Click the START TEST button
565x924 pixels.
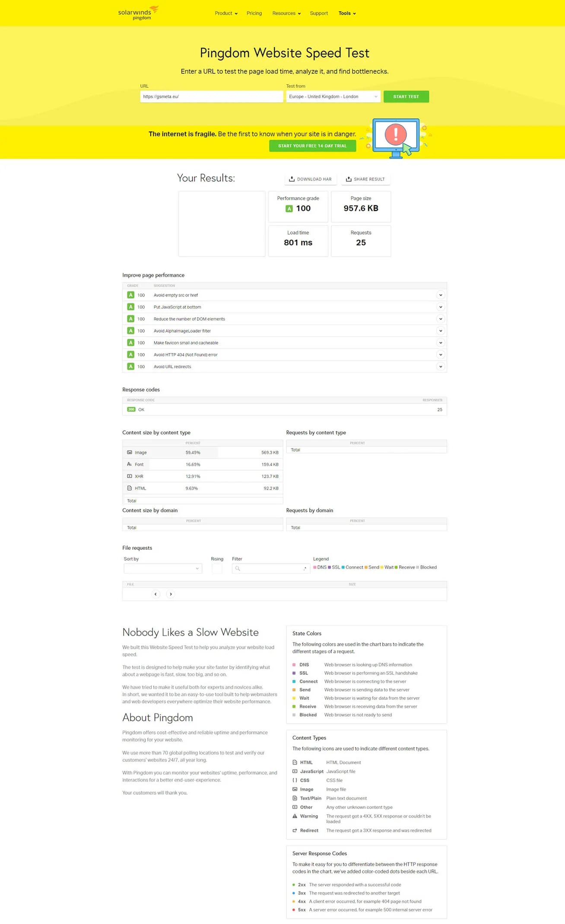coord(406,96)
